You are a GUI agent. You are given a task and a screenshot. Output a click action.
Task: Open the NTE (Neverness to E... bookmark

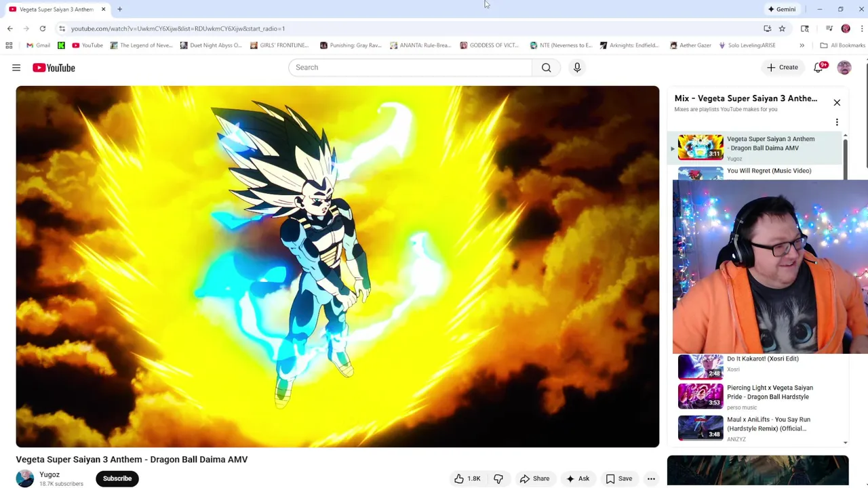point(561,45)
